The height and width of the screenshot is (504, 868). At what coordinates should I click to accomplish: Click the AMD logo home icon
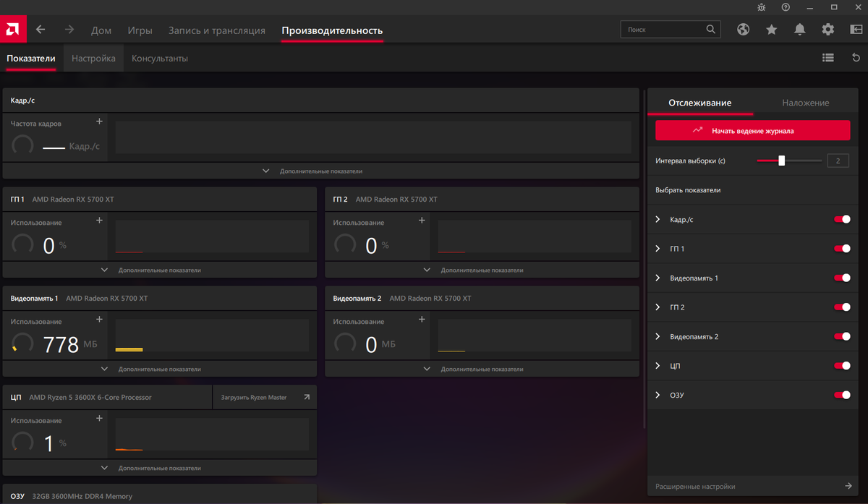tap(14, 30)
